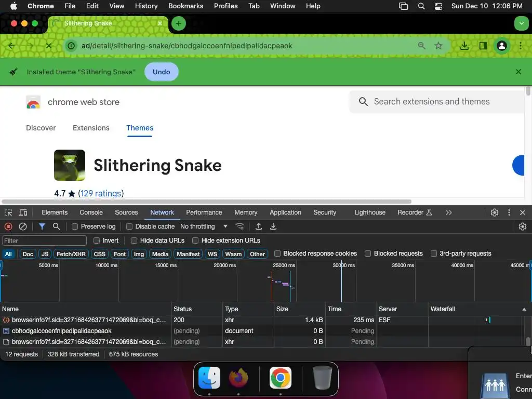
Task: Enable Disable cache checkbox
Action: [x=129, y=227]
